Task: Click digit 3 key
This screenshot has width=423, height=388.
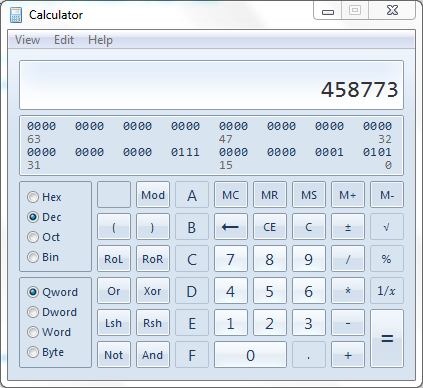Action: point(309,323)
